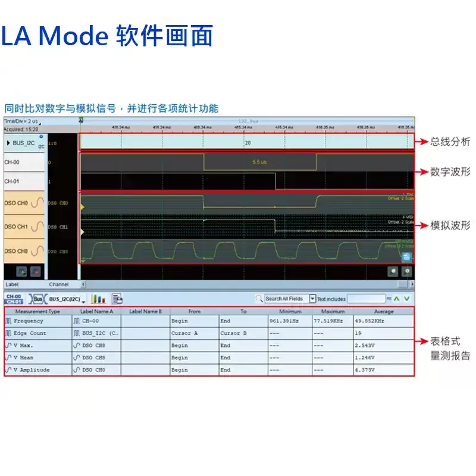Screen dimensions: 476x476
Task: Click the CH-00/CH-01 channel selector icon
Action: 13,299
